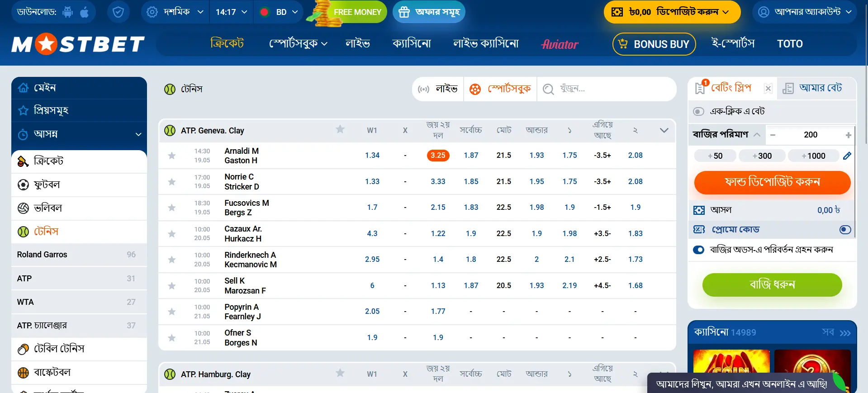This screenshot has height=393, width=868.
Task: Open favorites star item in sidebar
Action: point(79,110)
